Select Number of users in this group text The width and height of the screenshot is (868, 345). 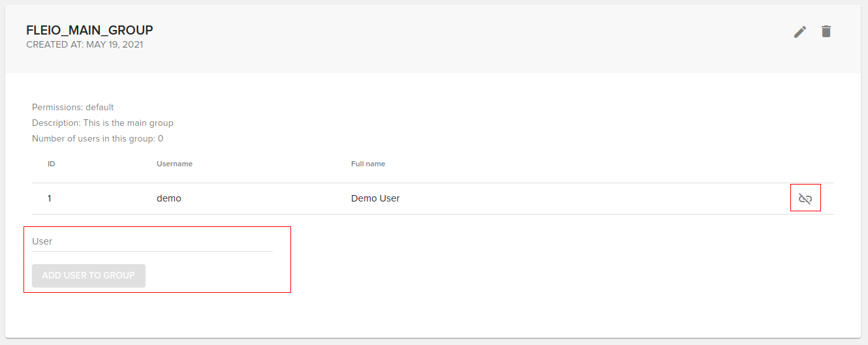[x=97, y=138]
